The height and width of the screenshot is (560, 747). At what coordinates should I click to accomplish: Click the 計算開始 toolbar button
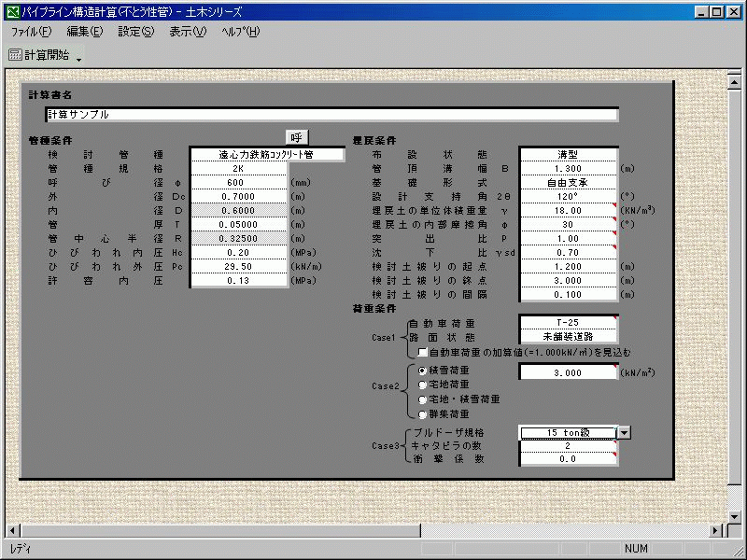click(38, 55)
